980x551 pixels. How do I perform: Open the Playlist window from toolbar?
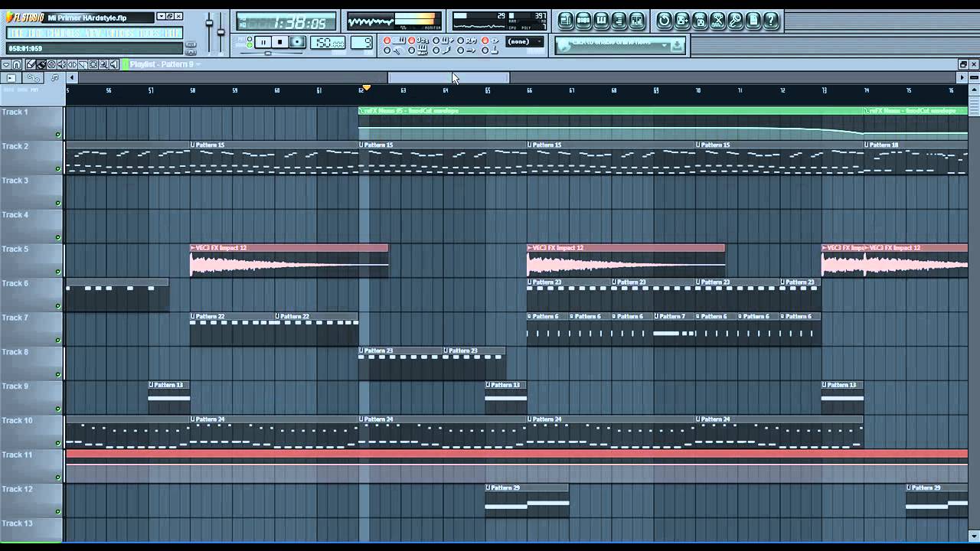click(x=566, y=21)
